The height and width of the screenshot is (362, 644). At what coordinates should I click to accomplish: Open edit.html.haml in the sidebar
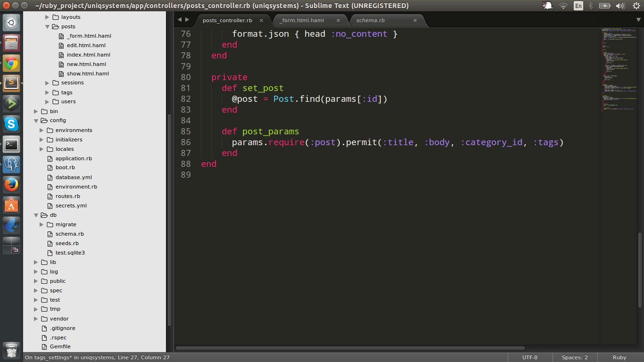click(x=86, y=45)
